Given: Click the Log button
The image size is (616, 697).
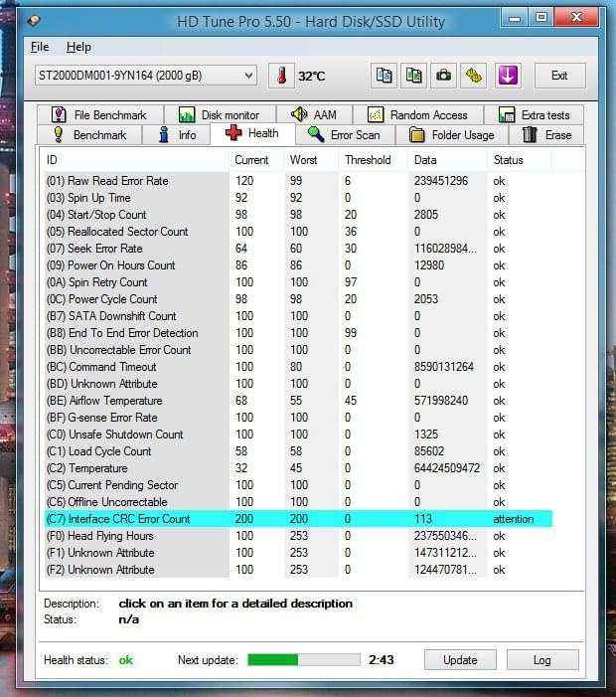Looking at the screenshot, I should pyautogui.click(x=542, y=660).
